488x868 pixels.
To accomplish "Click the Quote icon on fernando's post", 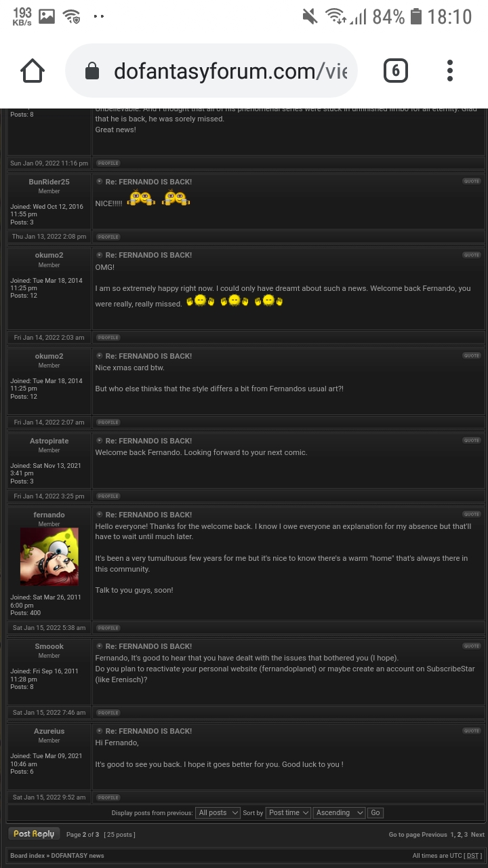I will tap(472, 514).
